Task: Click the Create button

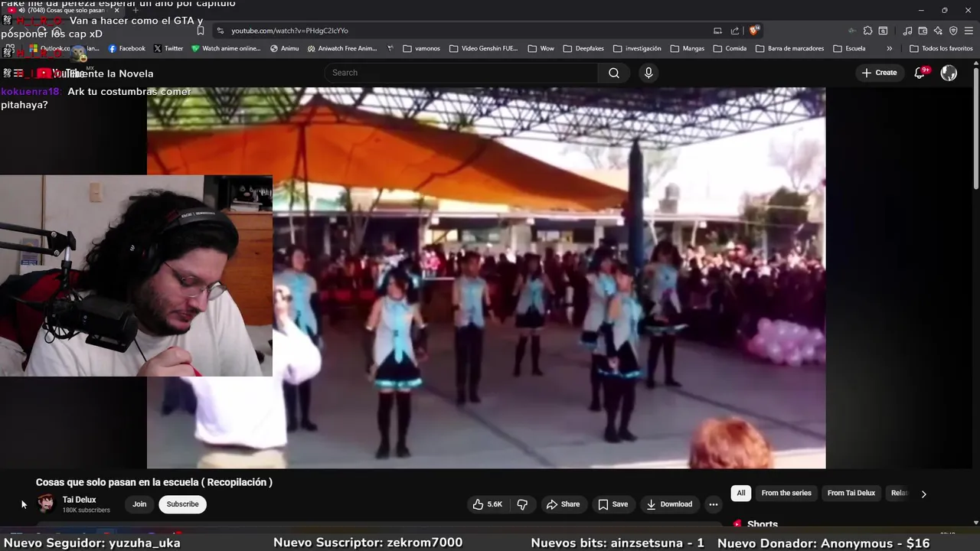Action: pyautogui.click(x=879, y=73)
